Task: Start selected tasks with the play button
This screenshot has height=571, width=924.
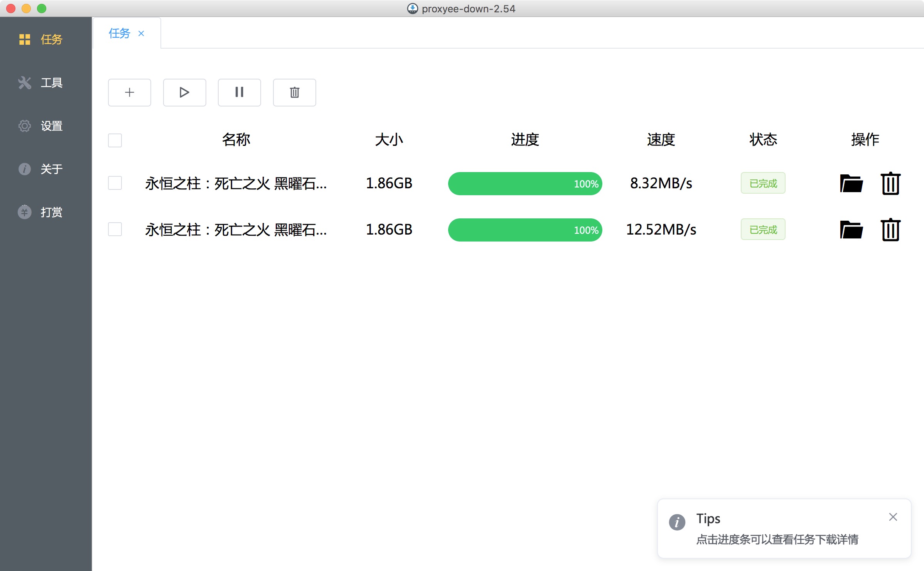Action: pyautogui.click(x=184, y=93)
